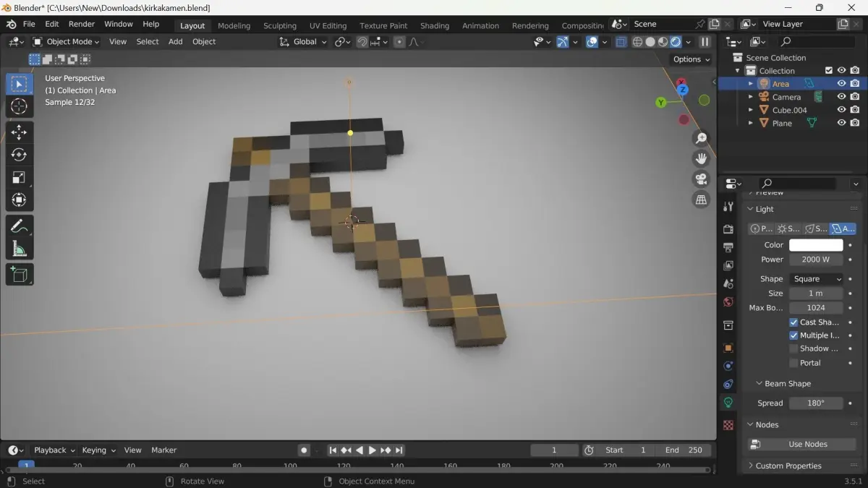Disable Camera object in renders
Screen dimensions: 868x488
pos(855,97)
